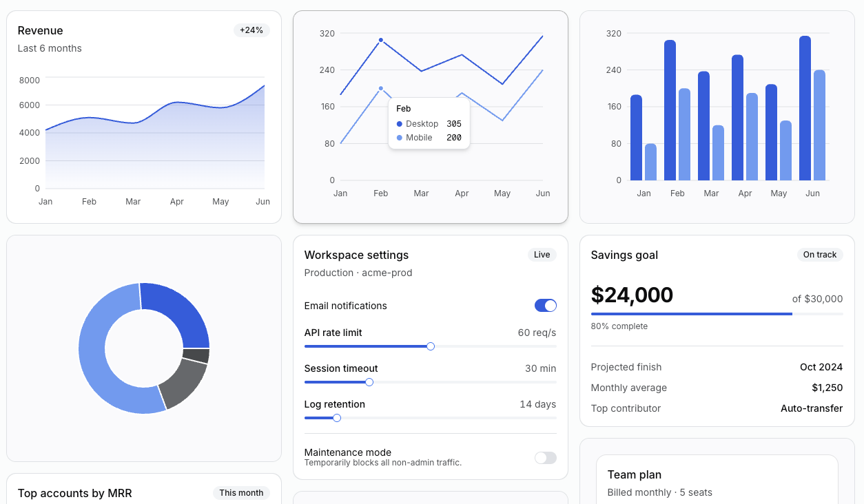Viewport: 864px width, 504px height.
Task: Adjust the API rate limit slider handle
Action: [x=431, y=346]
